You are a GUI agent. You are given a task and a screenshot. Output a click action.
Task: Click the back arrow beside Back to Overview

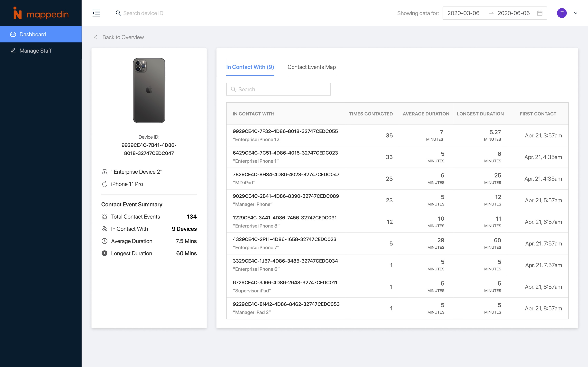pos(95,37)
